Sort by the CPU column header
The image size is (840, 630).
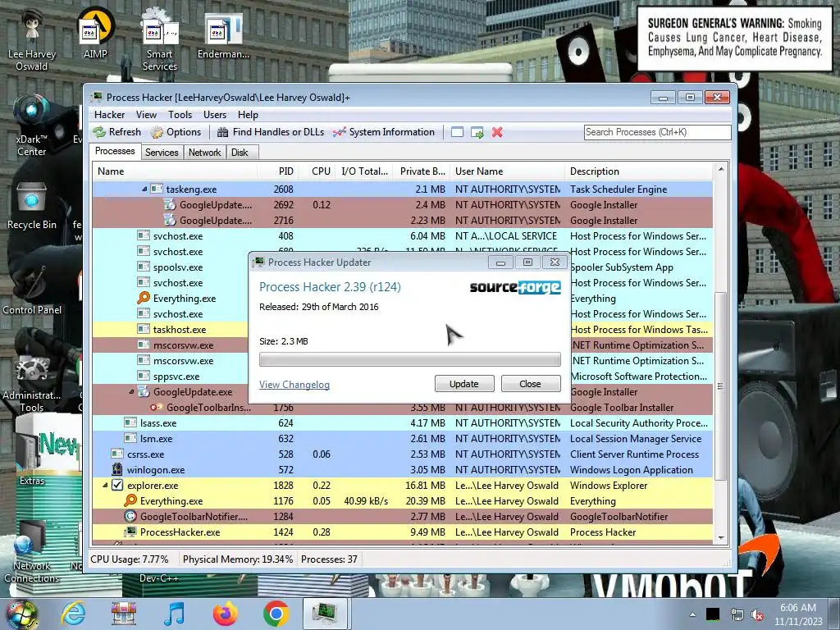(x=317, y=171)
